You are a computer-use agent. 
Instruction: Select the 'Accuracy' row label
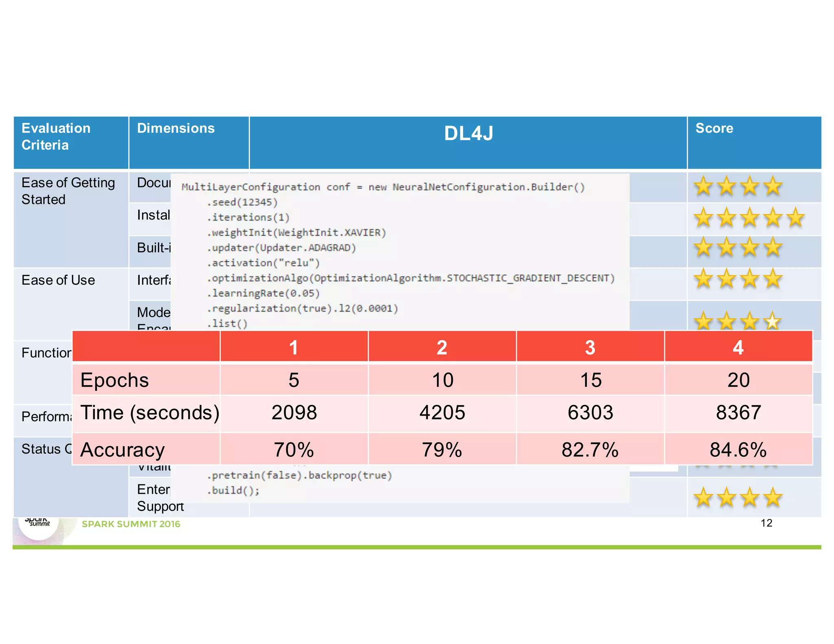123,450
